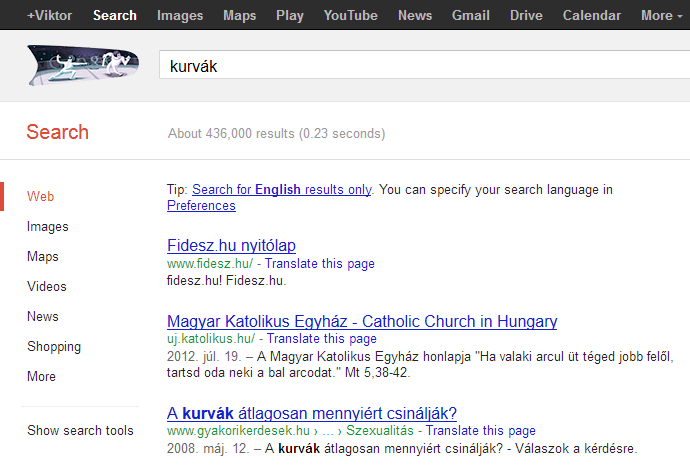
Task: Click the www.gyakorikerdesek.hu green URL
Action: (238, 431)
